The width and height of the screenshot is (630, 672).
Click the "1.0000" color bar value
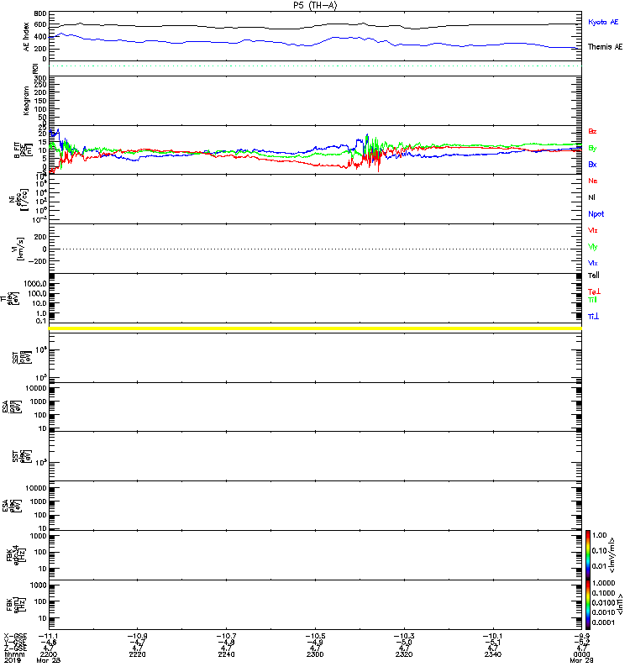tap(603, 583)
